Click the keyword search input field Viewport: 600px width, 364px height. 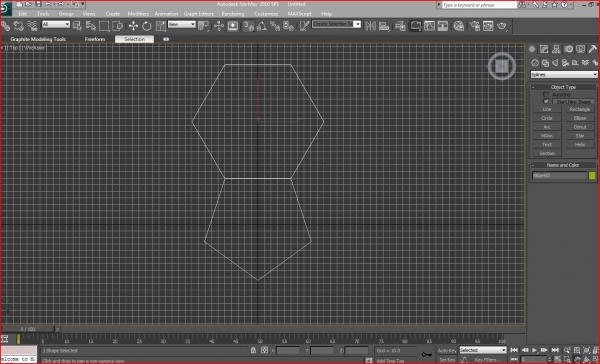[479, 5]
